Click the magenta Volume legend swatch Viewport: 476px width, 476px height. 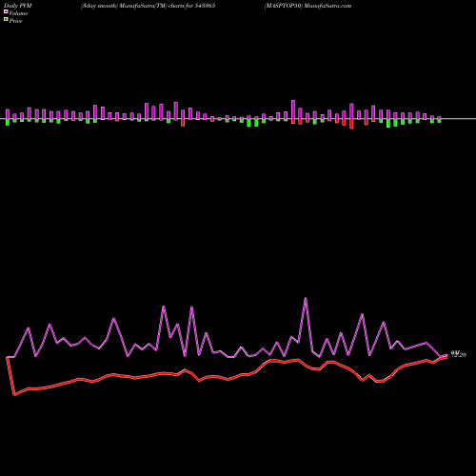point(6,11)
